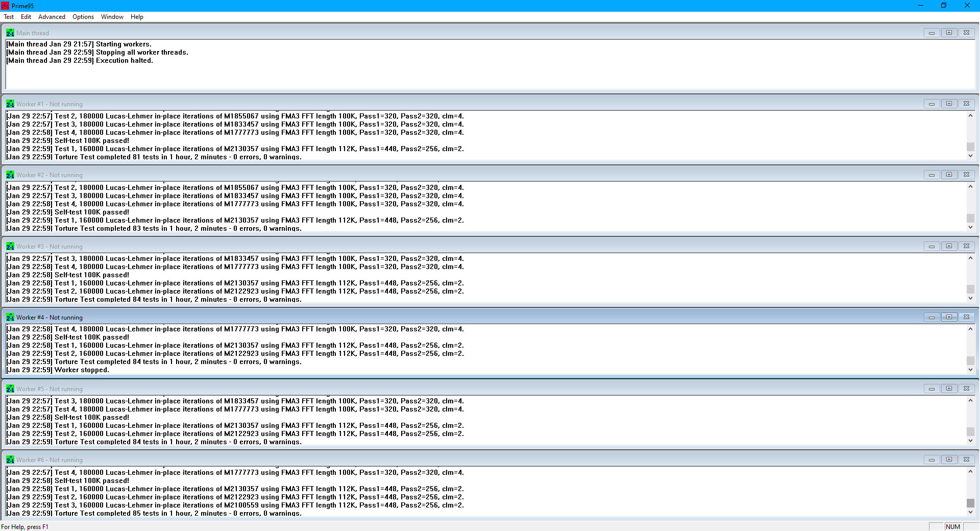Maximize the Worker #3 window
Image resolution: width=980 pixels, height=531 pixels.
tap(949, 246)
